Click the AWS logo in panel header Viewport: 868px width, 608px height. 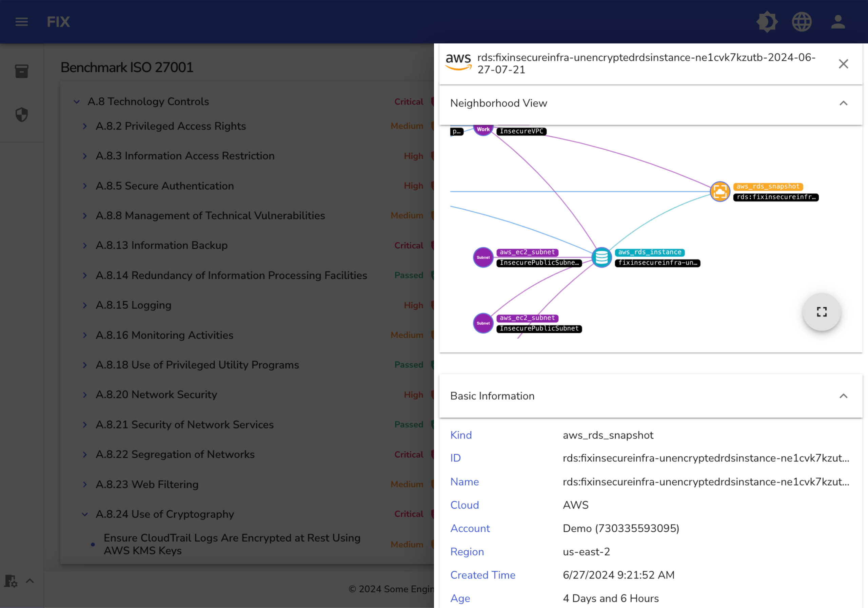(x=458, y=62)
